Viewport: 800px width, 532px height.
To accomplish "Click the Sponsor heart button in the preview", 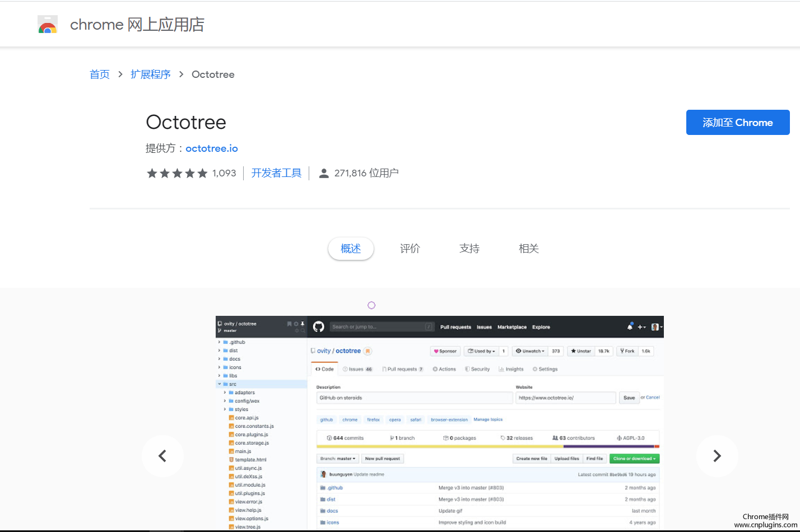I will click(445, 351).
